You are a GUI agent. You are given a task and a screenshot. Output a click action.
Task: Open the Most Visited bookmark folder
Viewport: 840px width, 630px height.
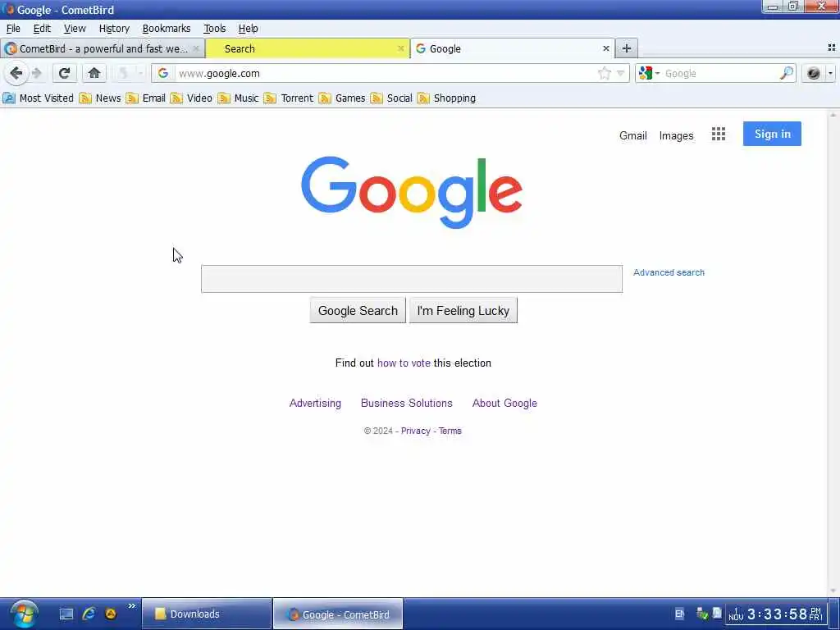[38, 98]
